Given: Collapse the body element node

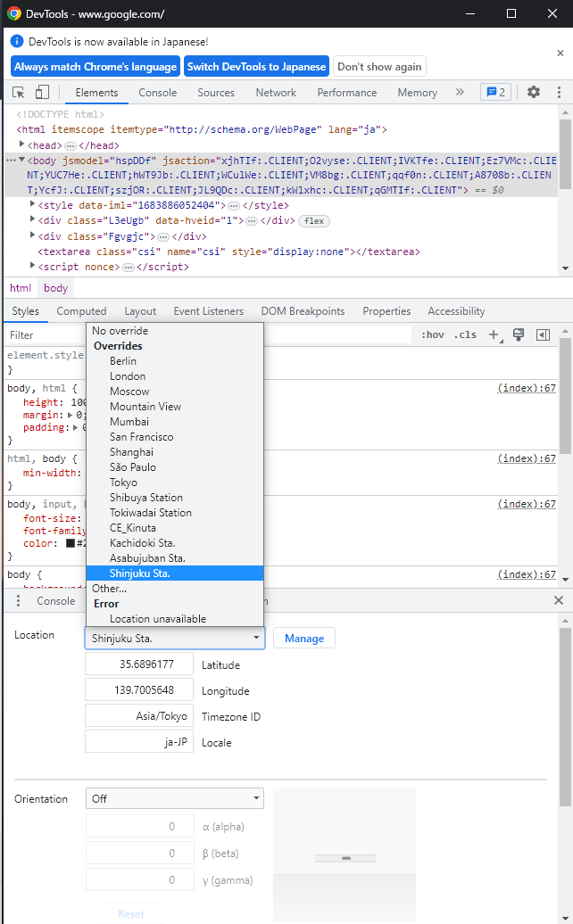Looking at the screenshot, I should [x=21, y=160].
